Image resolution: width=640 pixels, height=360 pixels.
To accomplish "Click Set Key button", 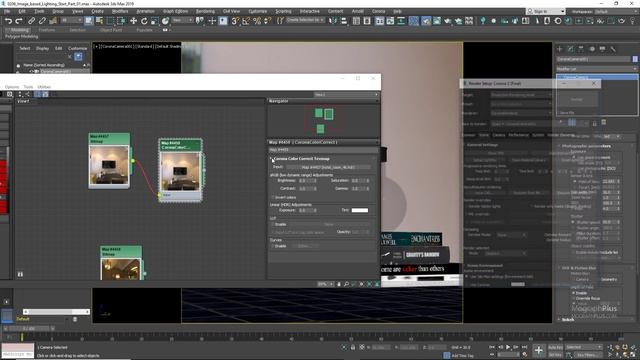I will point(555,355).
